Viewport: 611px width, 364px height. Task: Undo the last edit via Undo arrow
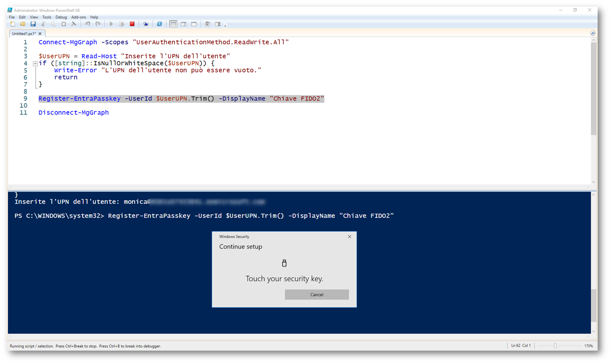click(x=88, y=24)
